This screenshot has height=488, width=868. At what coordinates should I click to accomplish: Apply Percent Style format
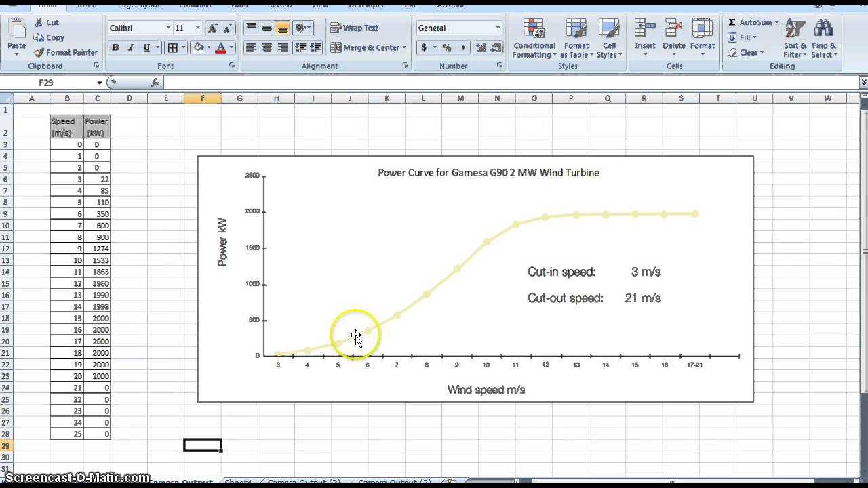click(447, 47)
